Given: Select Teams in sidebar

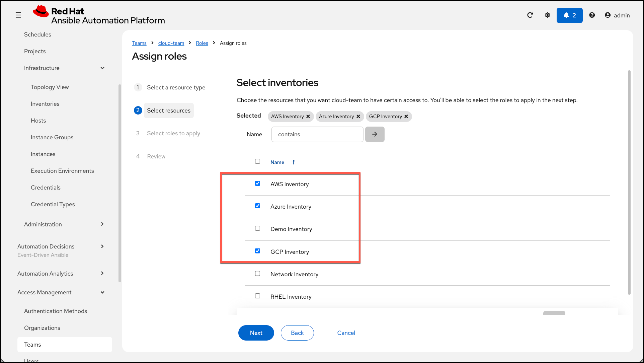Looking at the screenshot, I should [x=65, y=345].
